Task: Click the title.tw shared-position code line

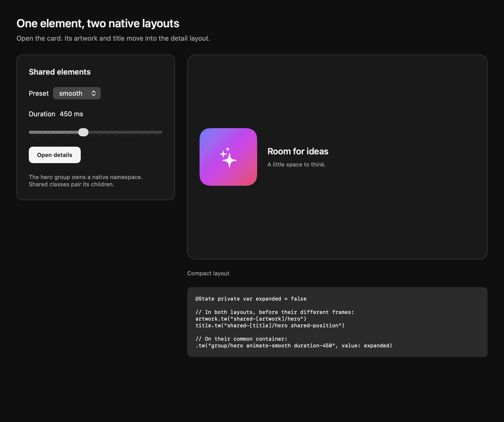Action: coord(270,326)
